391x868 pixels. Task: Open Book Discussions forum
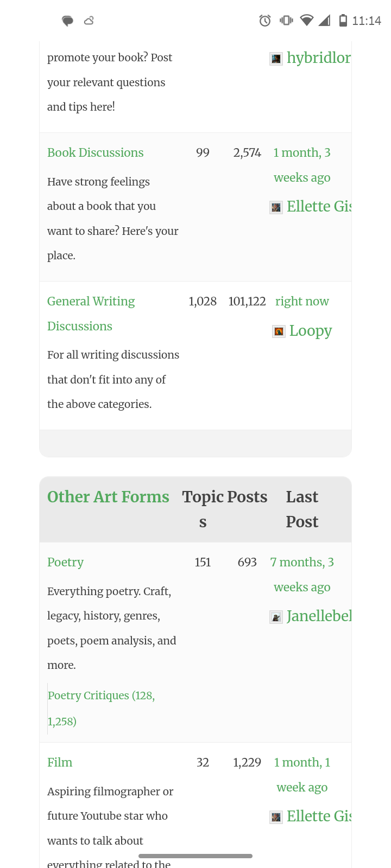point(96,152)
